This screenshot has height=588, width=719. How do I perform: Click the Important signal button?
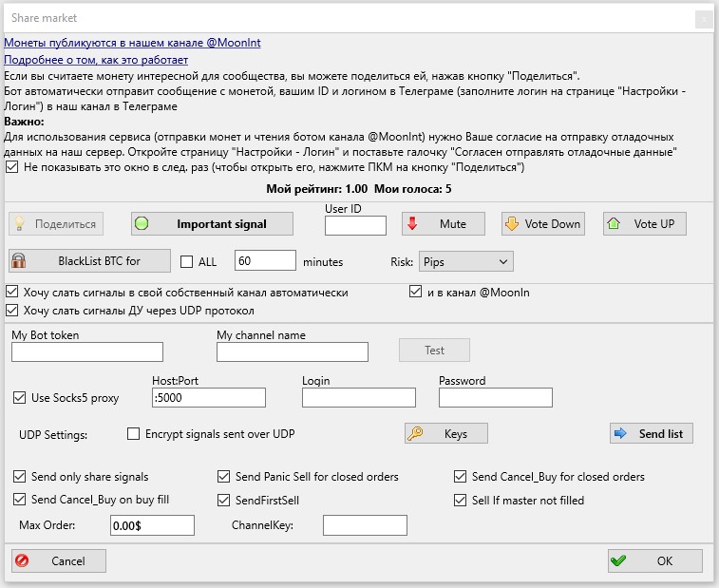[x=212, y=224]
